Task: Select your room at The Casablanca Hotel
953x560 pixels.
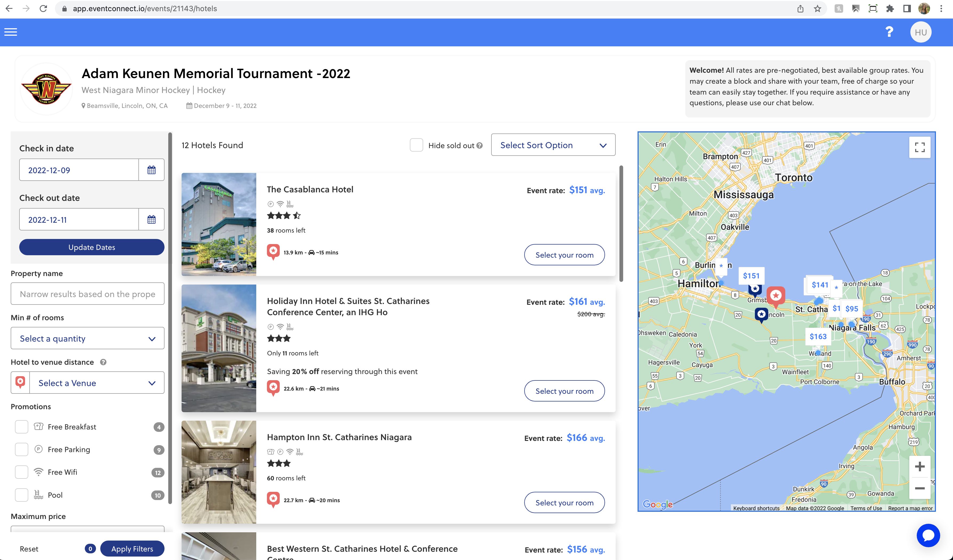Action: (x=564, y=255)
